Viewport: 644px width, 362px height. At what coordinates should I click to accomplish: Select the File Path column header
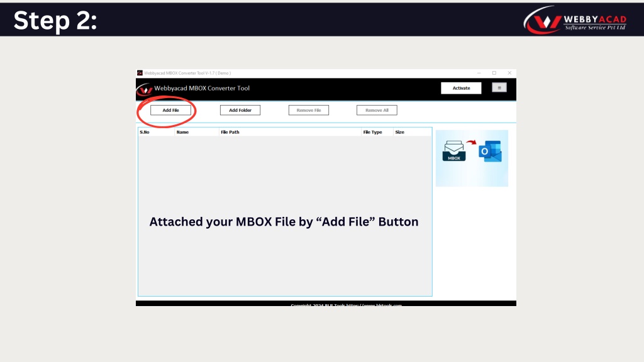pos(290,132)
